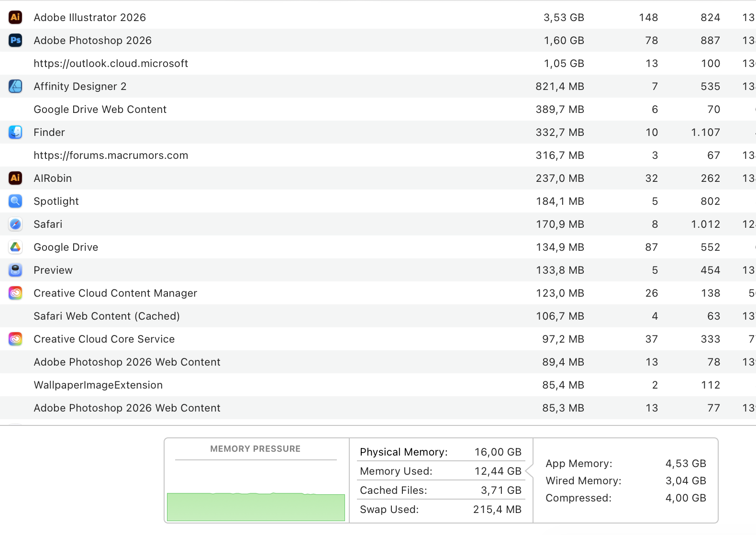Viewport: 756px width, 535px height.
Task: Click the "1,05 GB" Outlook memory value
Action: (564, 63)
